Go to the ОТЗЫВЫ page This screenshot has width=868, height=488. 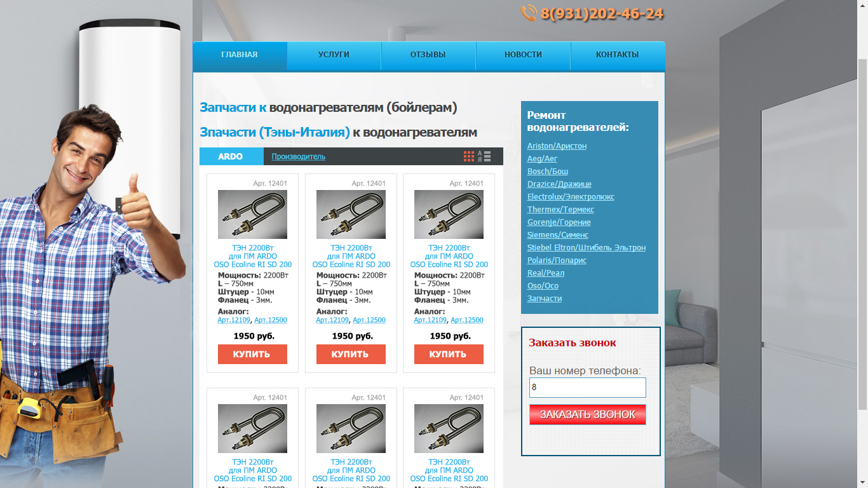(x=428, y=55)
